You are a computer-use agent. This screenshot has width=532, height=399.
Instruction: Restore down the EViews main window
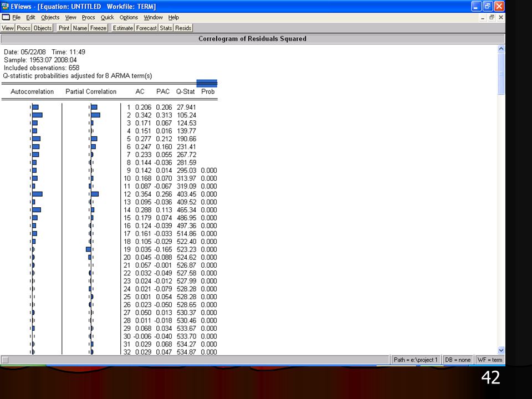488,7
